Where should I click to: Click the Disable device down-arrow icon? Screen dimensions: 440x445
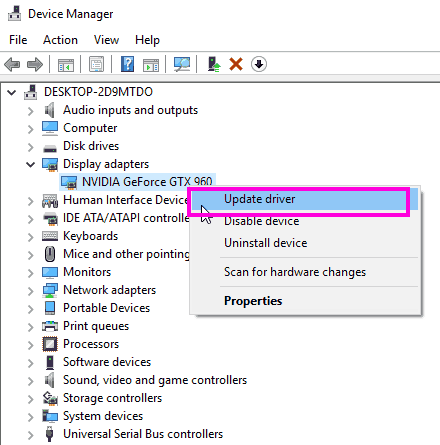[259, 64]
